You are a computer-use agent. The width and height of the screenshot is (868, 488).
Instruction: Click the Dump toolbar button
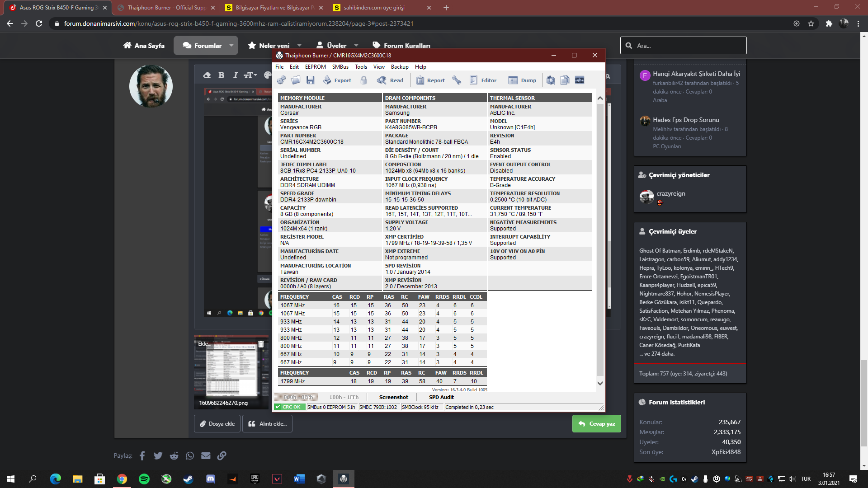[x=522, y=80]
